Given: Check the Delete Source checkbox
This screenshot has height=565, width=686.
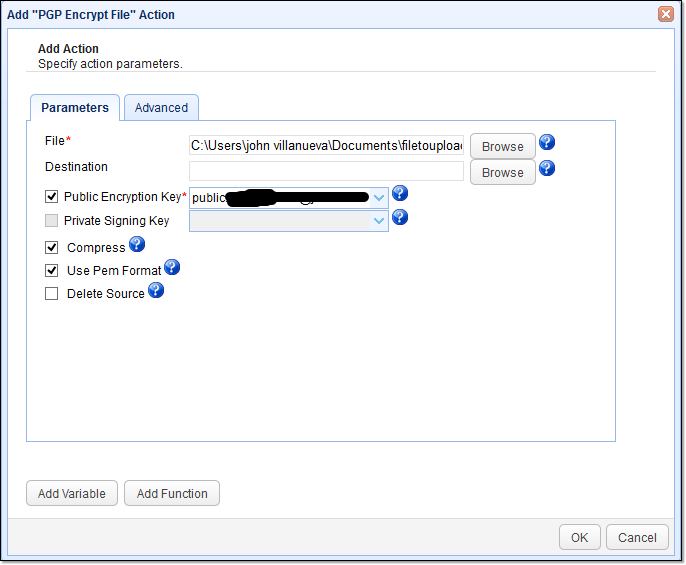Looking at the screenshot, I should (52, 294).
